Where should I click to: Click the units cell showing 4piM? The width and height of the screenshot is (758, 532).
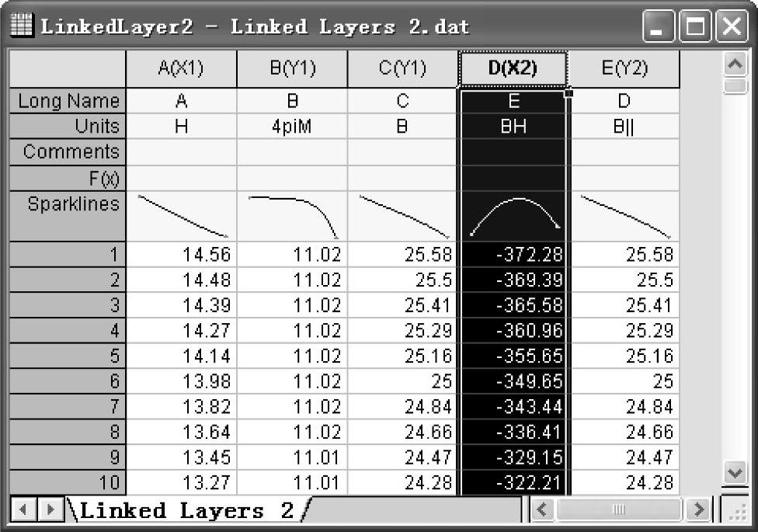[292, 127]
